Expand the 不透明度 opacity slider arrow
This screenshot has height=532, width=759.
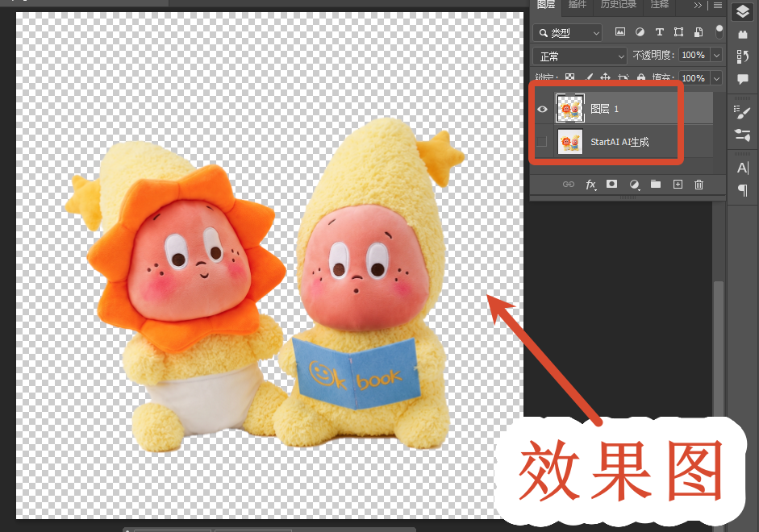pos(716,55)
